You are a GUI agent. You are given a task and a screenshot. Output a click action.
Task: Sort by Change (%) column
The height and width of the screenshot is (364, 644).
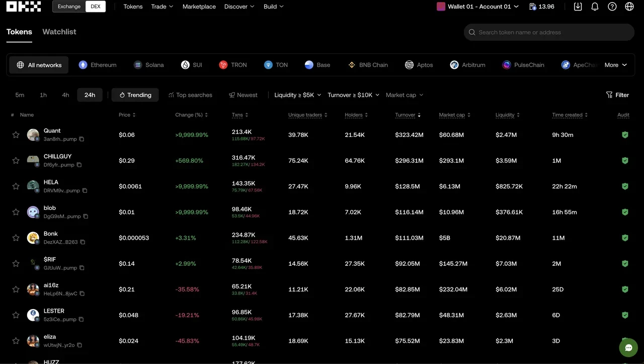pyautogui.click(x=191, y=115)
